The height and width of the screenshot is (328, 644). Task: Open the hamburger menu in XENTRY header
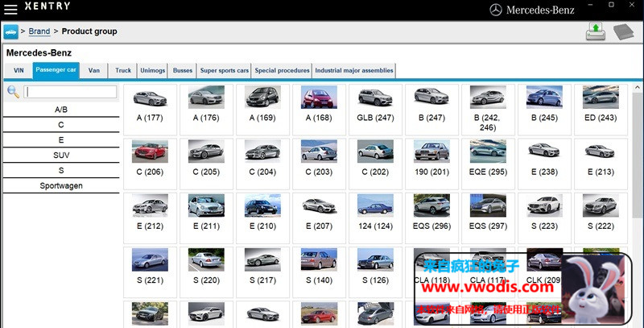[x=10, y=9]
